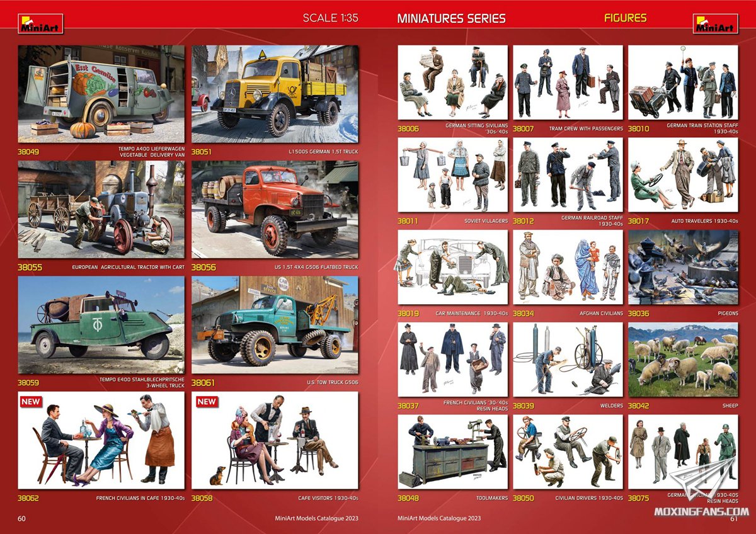Screen dimensions: 756x534
Task: View the Tram Crew with Passengers figures
Action: point(568,82)
